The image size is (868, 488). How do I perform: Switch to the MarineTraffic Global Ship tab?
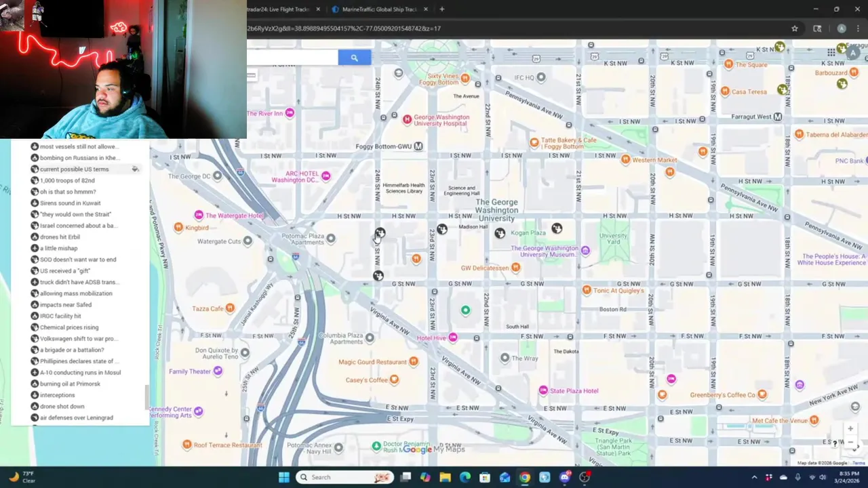pos(379,9)
